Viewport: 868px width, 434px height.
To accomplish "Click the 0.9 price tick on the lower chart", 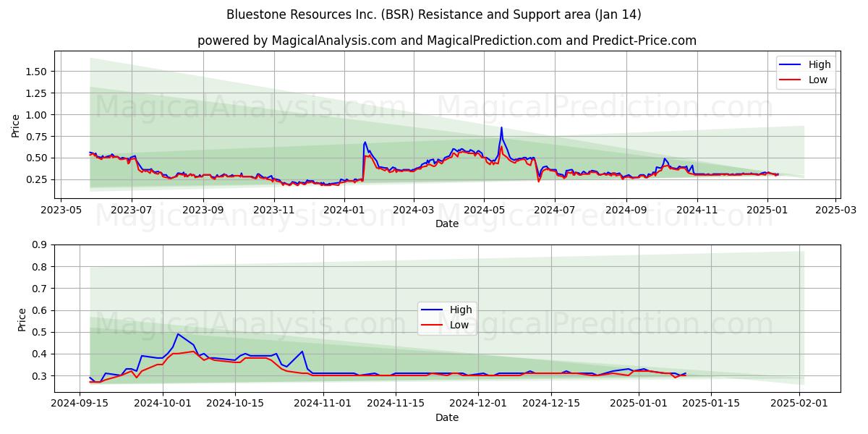I will click(x=41, y=245).
